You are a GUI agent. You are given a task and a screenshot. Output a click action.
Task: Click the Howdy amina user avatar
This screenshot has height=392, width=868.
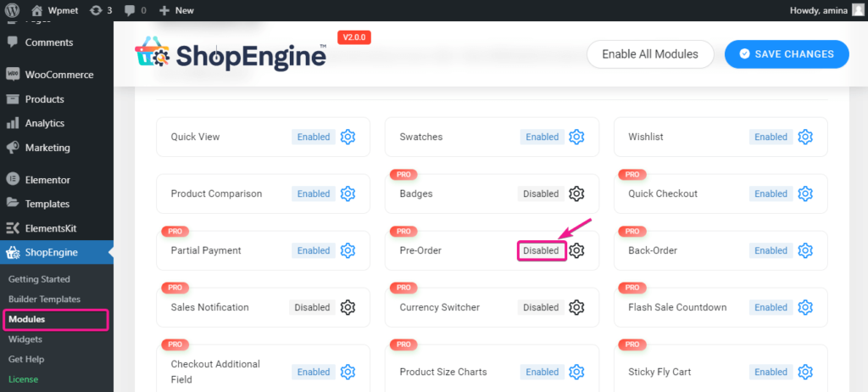(858, 10)
